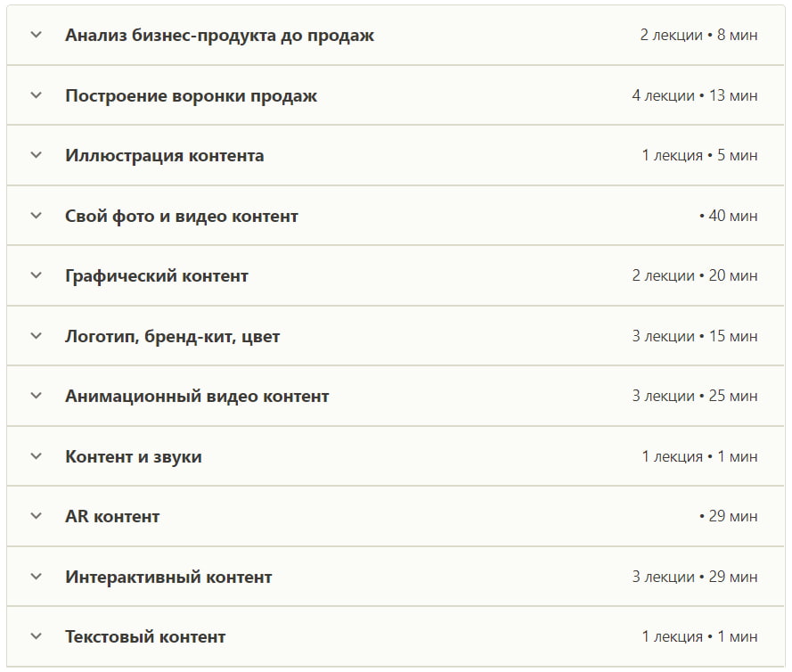Expand arrow next to Логотип, бренд-кит, цвет
The height and width of the screenshot is (672, 792).
[x=36, y=336]
